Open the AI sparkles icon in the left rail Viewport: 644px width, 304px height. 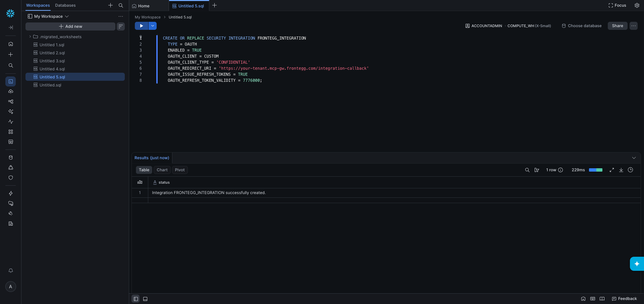[x=11, y=112]
